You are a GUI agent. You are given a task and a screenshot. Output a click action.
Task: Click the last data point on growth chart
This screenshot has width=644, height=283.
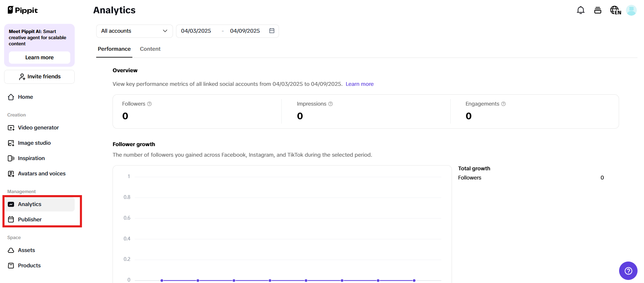(414, 281)
